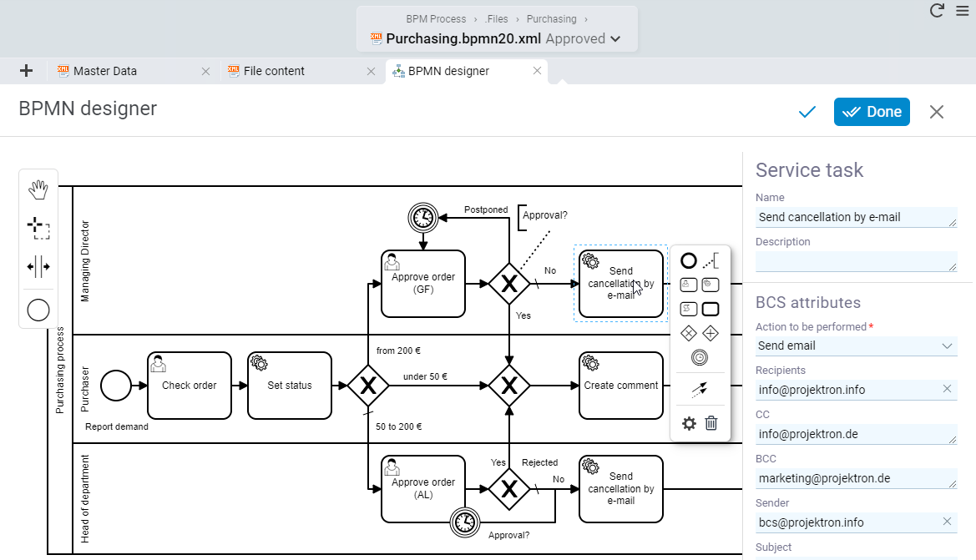Append service task from context pad
The height and width of the screenshot is (560, 976).
click(711, 285)
